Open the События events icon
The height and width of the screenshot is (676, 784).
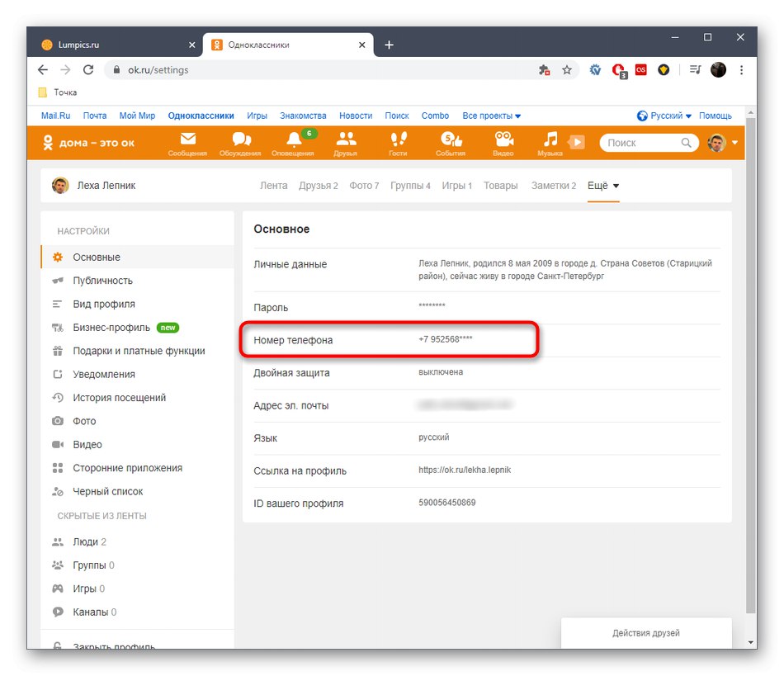[451, 142]
